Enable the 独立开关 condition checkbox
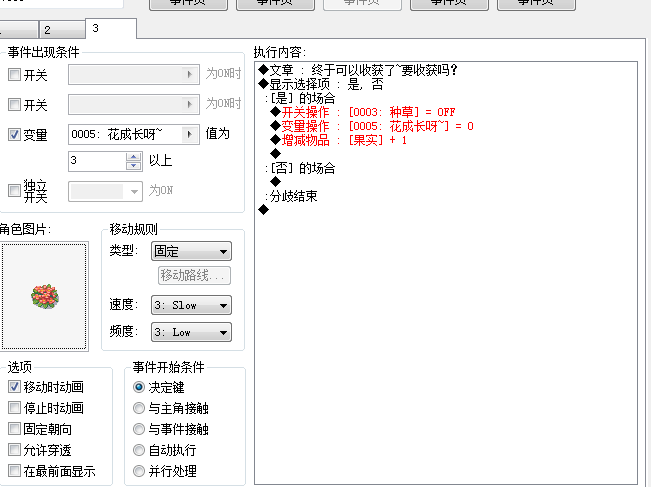Screen dimensions: 651x487 pyautogui.click(x=14, y=191)
